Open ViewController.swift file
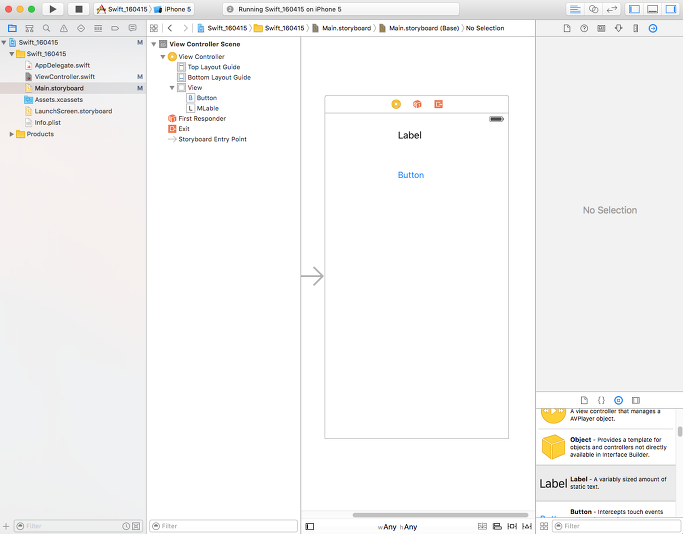The image size is (683, 534). 64,77
